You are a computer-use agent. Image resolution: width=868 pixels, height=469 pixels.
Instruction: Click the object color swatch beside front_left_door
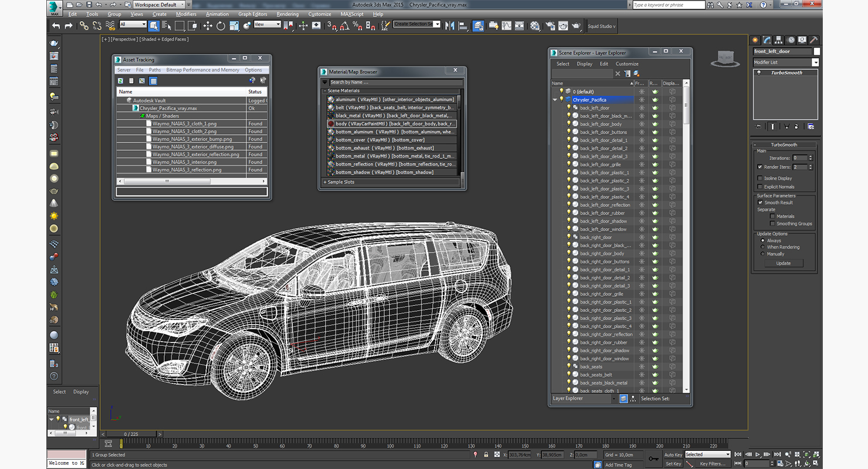pyautogui.click(x=817, y=51)
